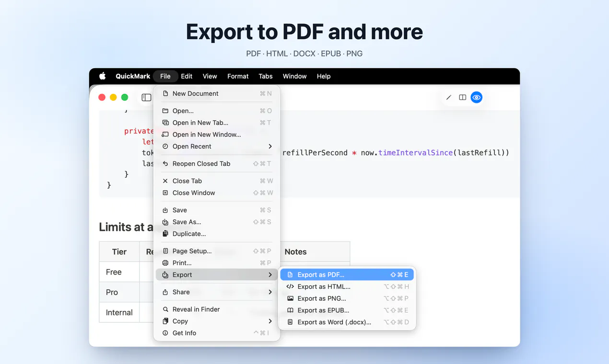Click the Open Recent clock icon
Image resolution: width=609 pixels, height=364 pixels.
(x=165, y=147)
